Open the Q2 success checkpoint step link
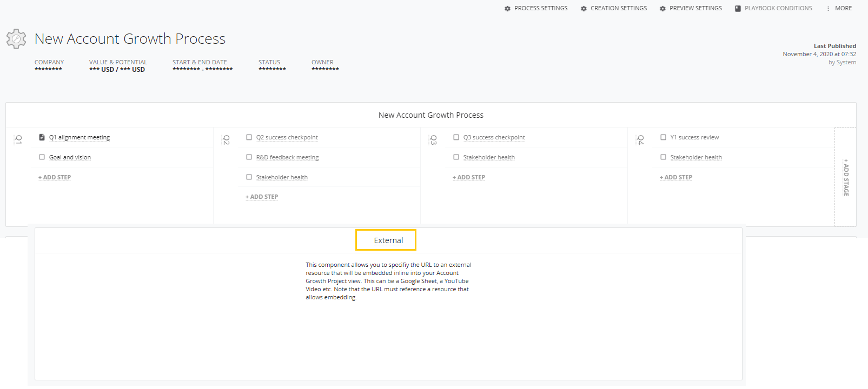Screen dimensions: 868x389 click(x=287, y=137)
